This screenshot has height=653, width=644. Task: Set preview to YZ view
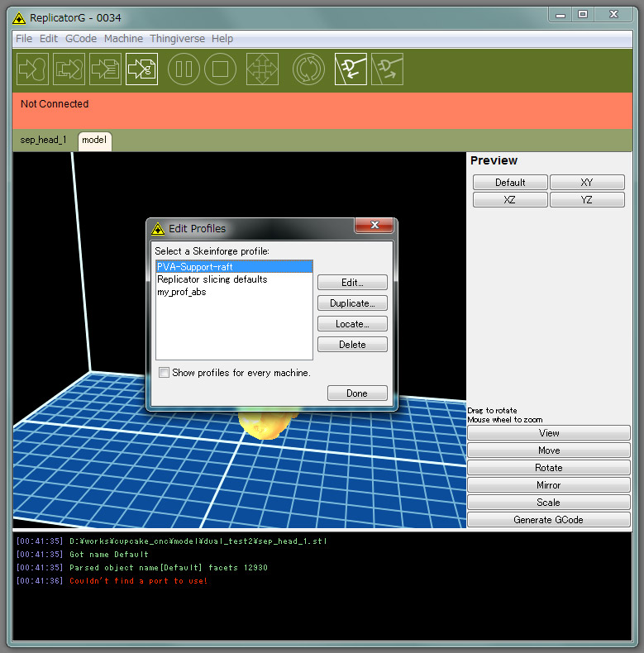587,200
